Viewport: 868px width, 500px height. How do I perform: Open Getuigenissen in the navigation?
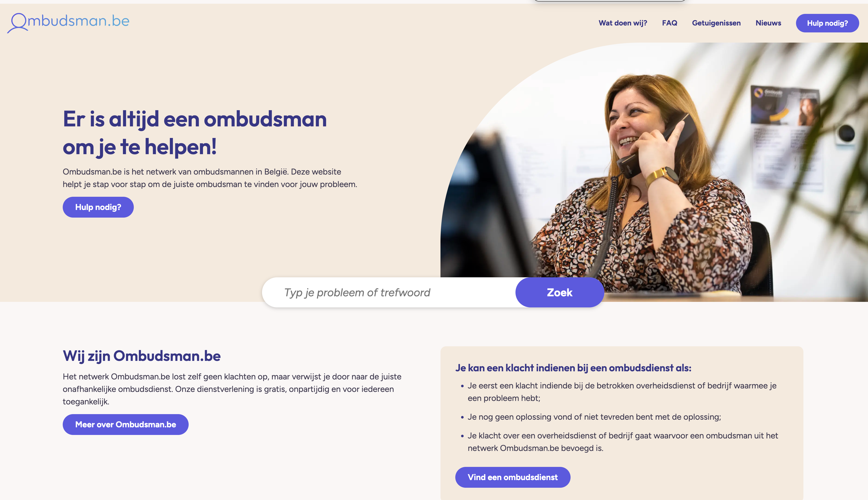[x=716, y=23]
